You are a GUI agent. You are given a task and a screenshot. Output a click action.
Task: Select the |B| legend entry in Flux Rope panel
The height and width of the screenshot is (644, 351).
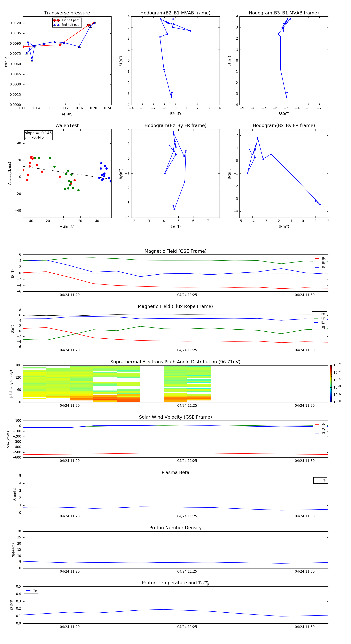tap(320, 327)
